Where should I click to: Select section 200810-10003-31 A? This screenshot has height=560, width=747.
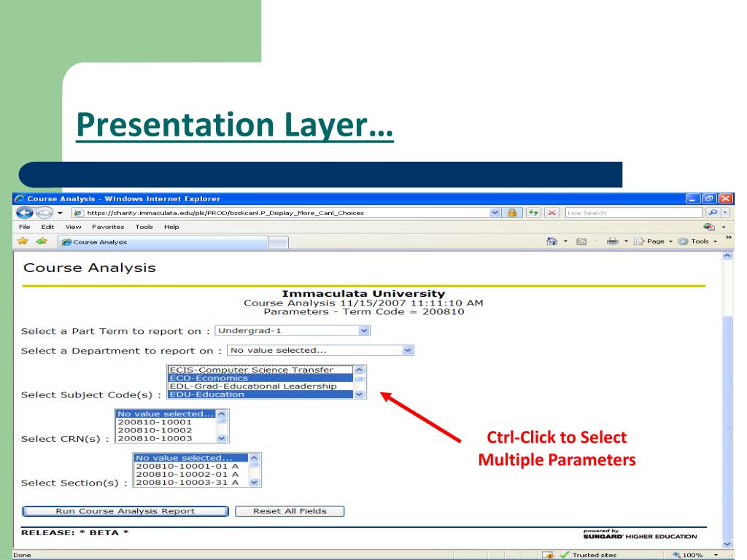(191, 483)
